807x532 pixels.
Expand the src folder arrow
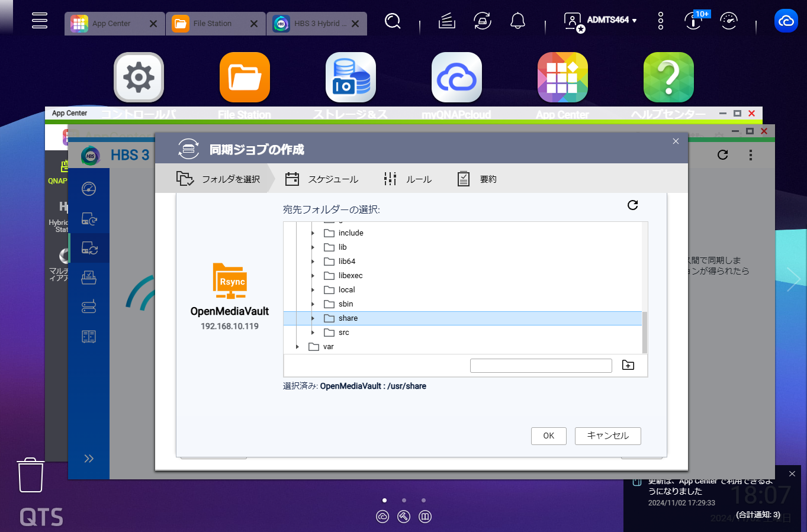coord(313,333)
